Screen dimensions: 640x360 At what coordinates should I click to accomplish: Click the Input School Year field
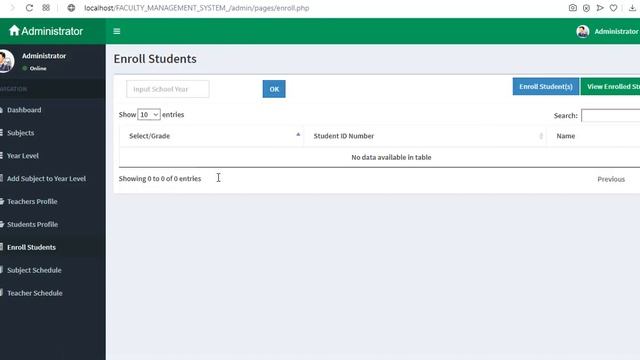click(x=168, y=89)
